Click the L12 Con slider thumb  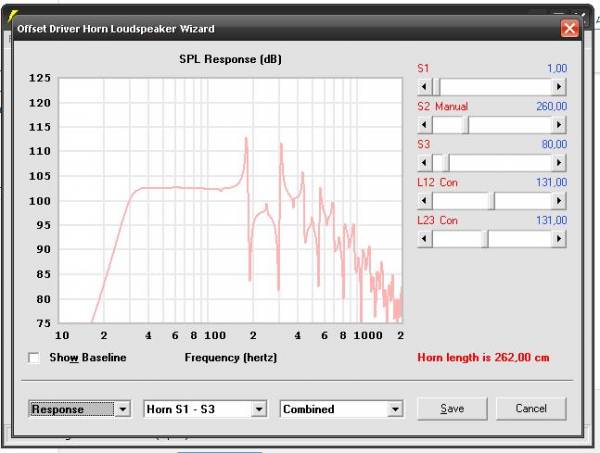[491, 200]
